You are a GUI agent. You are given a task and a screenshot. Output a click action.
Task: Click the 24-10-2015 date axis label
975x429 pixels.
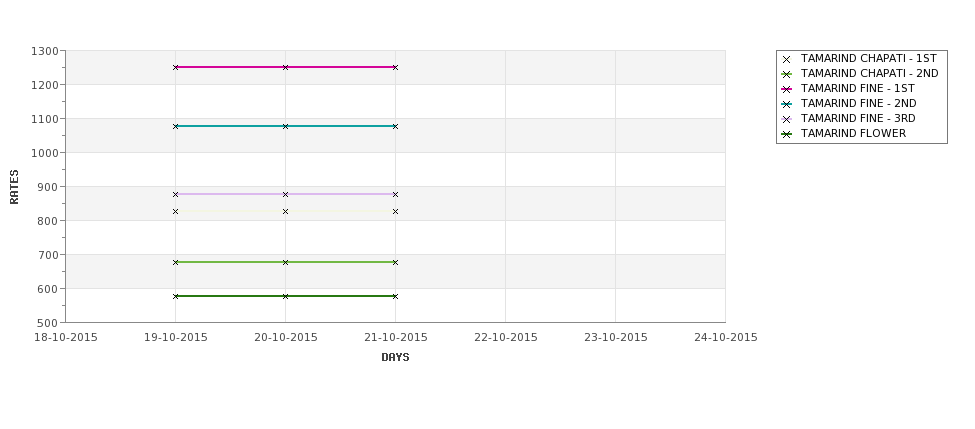click(x=726, y=338)
